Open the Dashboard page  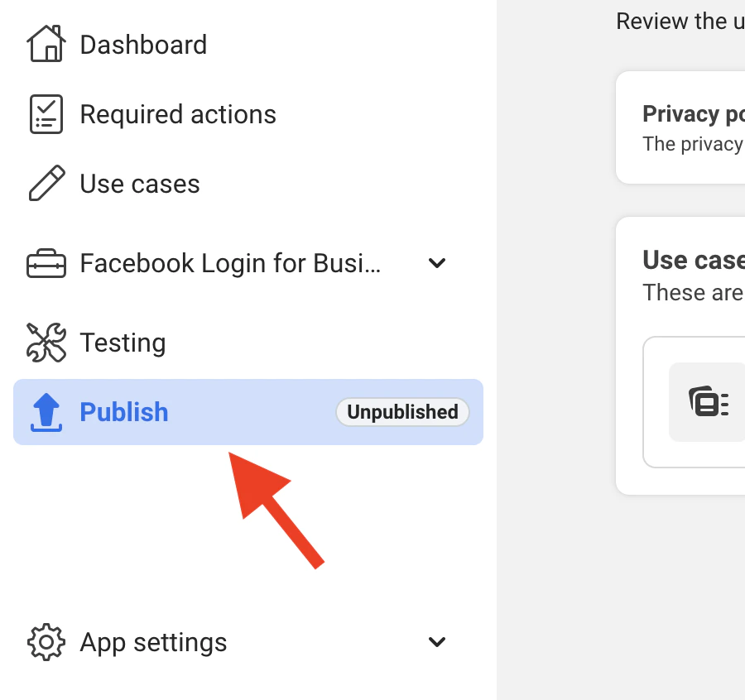(142, 46)
